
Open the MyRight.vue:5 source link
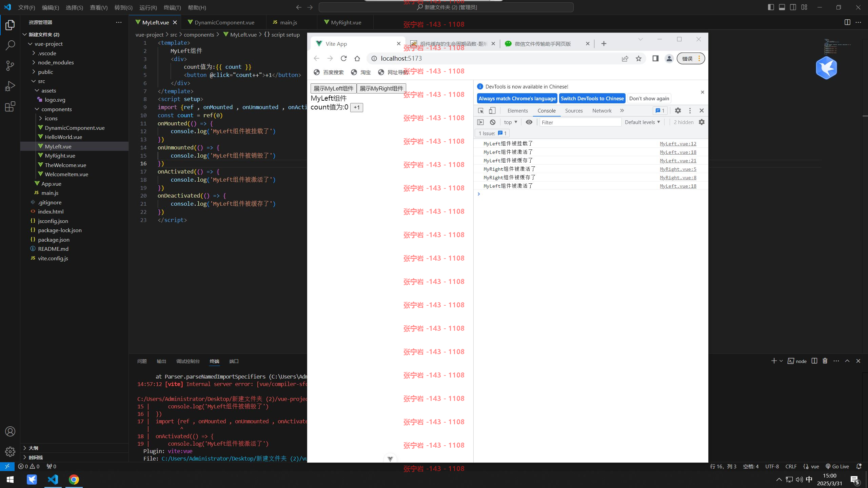(678, 169)
